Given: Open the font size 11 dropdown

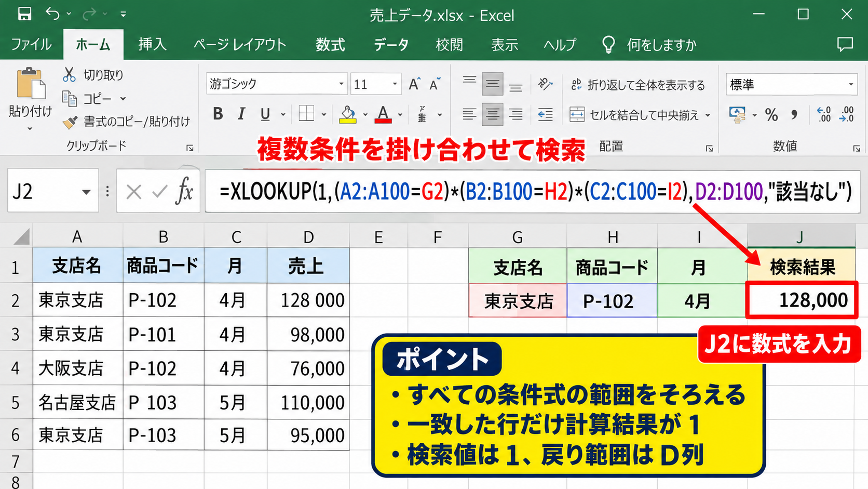Looking at the screenshot, I should [x=395, y=84].
